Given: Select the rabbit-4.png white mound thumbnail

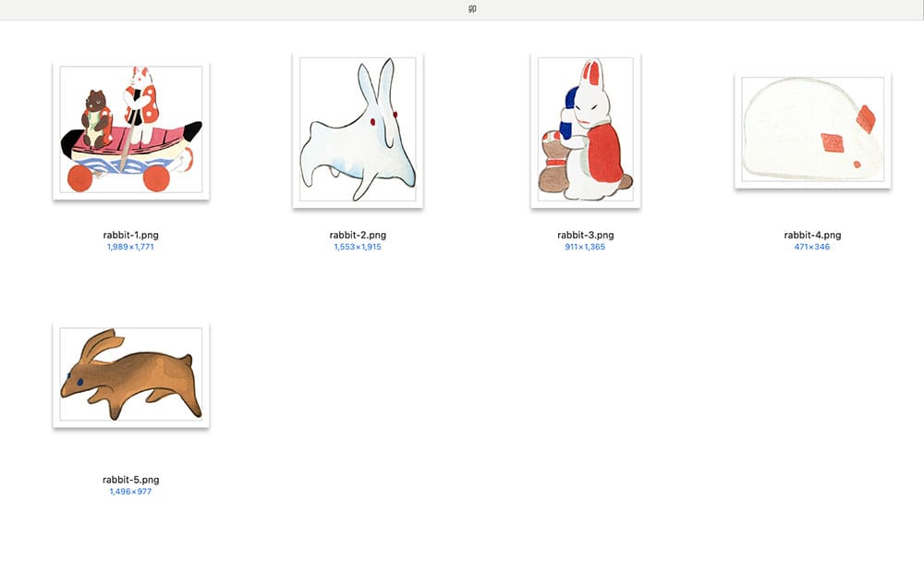Looking at the screenshot, I should [x=812, y=129].
